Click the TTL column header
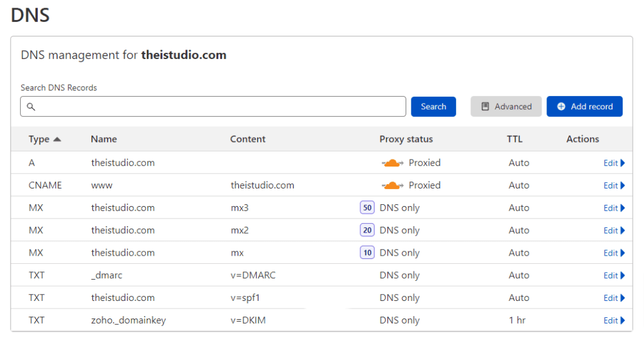This screenshot has height=338, width=644. point(514,139)
